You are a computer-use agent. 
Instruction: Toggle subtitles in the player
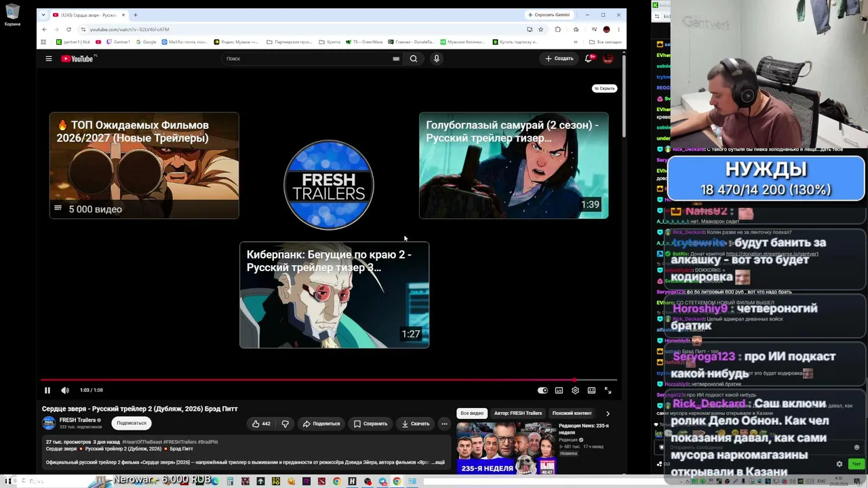pos(559,390)
